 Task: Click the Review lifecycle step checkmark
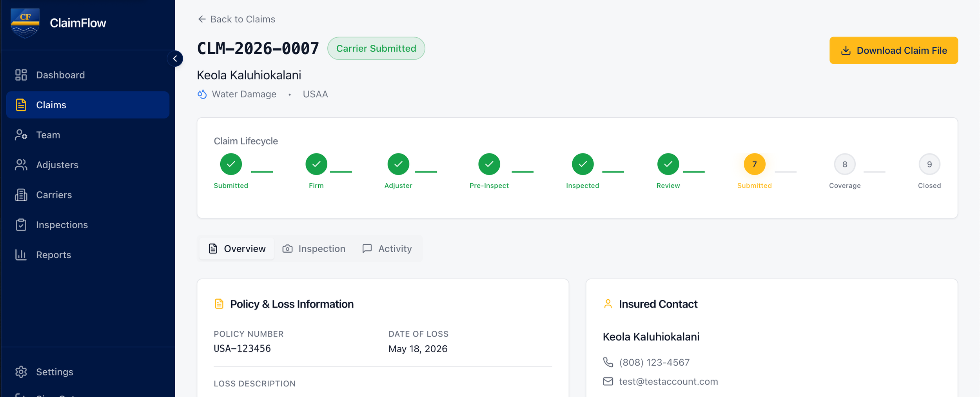[x=668, y=164]
